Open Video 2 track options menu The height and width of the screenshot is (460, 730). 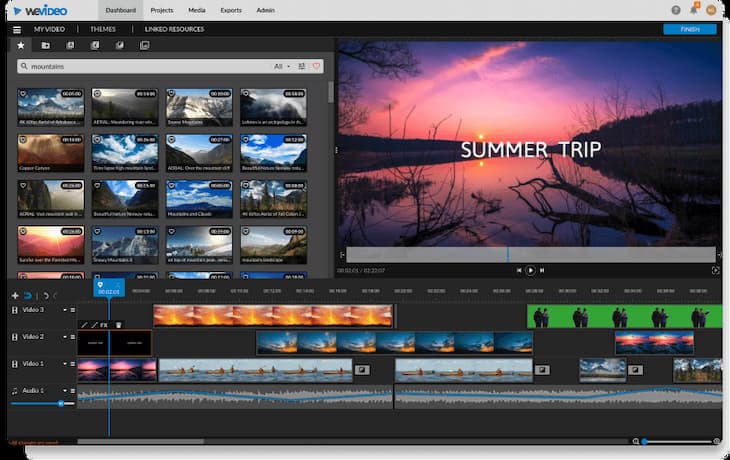pyautogui.click(x=73, y=337)
